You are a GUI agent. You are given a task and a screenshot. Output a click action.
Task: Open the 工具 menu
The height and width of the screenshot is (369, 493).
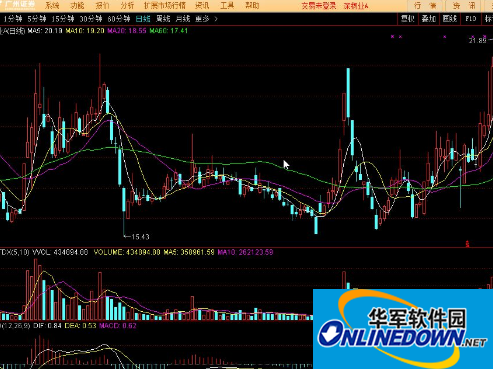227,5
